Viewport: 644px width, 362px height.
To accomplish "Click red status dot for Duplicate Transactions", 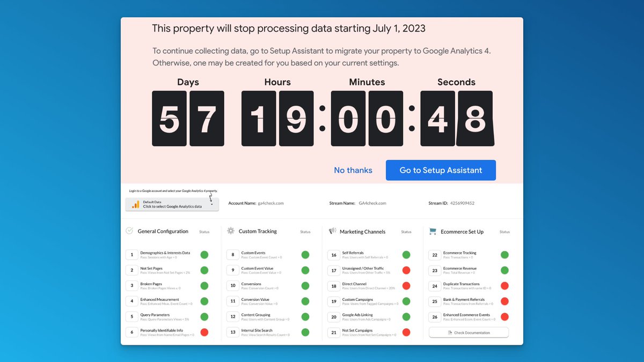I will [504, 286].
